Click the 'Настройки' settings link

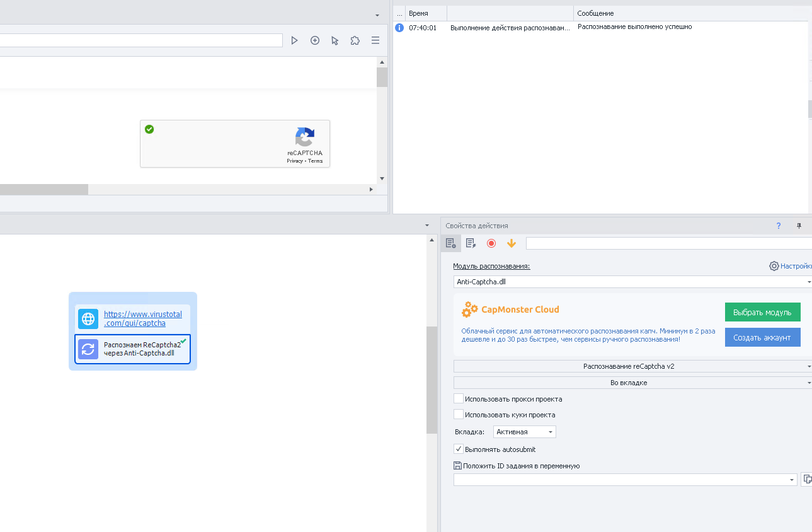click(796, 266)
